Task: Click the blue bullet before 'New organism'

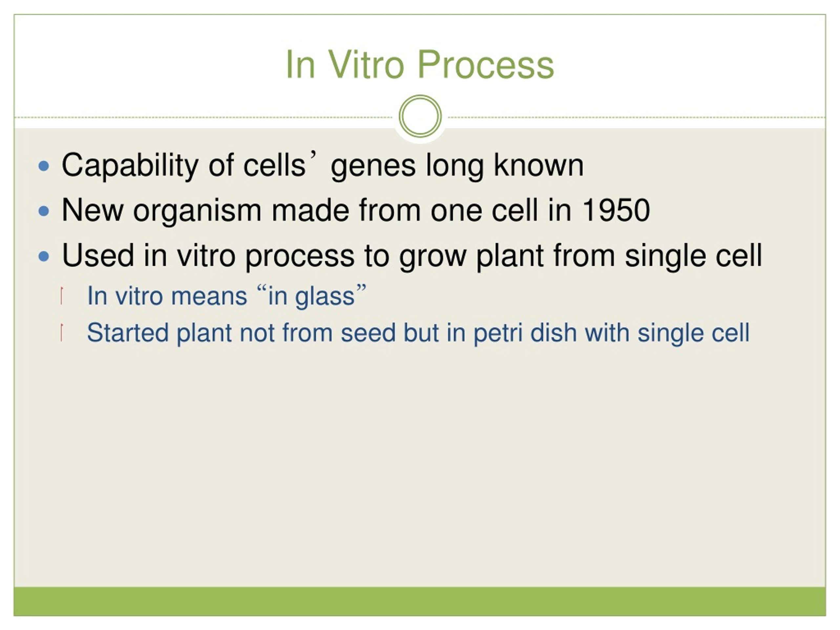Action: [x=44, y=211]
